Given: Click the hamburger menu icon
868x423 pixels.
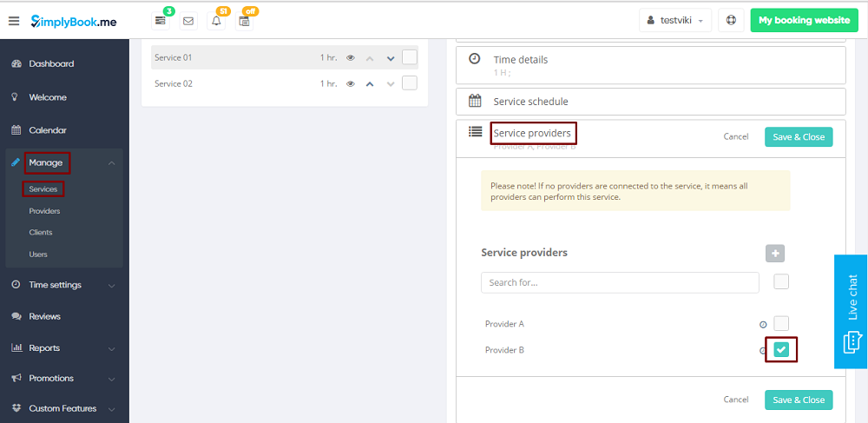Looking at the screenshot, I should [x=13, y=21].
